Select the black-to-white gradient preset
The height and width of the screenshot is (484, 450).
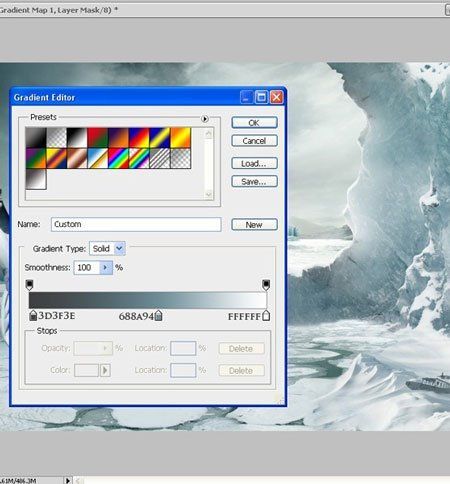(36, 137)
